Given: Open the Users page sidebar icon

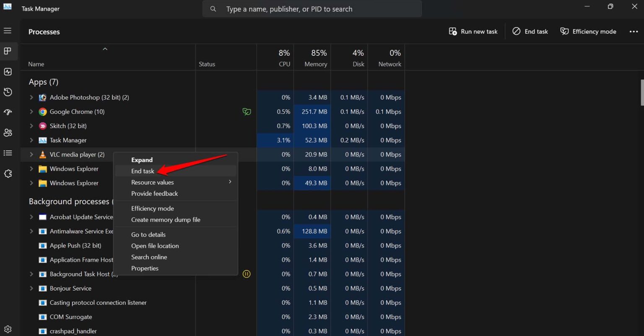Looking at the screenshot, I should point(8,133).
